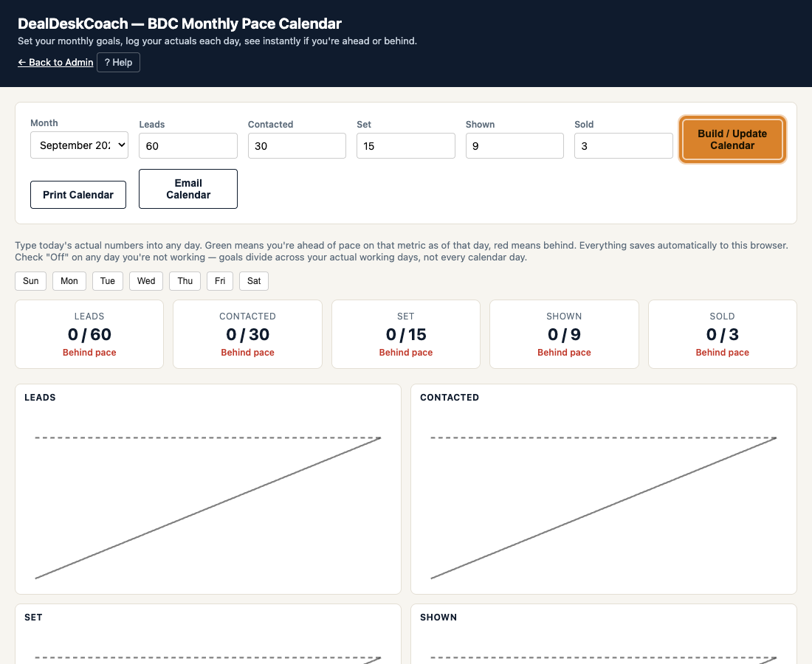
Task: Toggle the Wed weekday button
Action: tap(146, 281)
